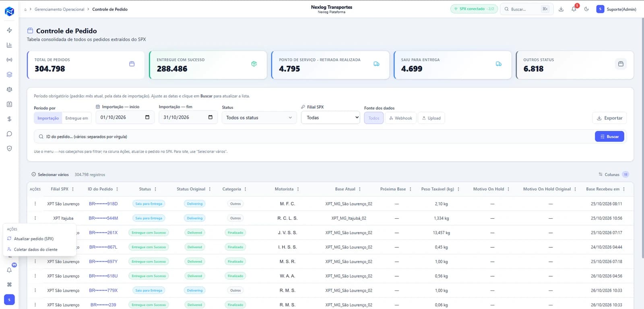Viewport: 644px width, 309px height.
Task: Click the Nexlog logo in sidebar
Action: pyautogui.click(x=9, y=11)
